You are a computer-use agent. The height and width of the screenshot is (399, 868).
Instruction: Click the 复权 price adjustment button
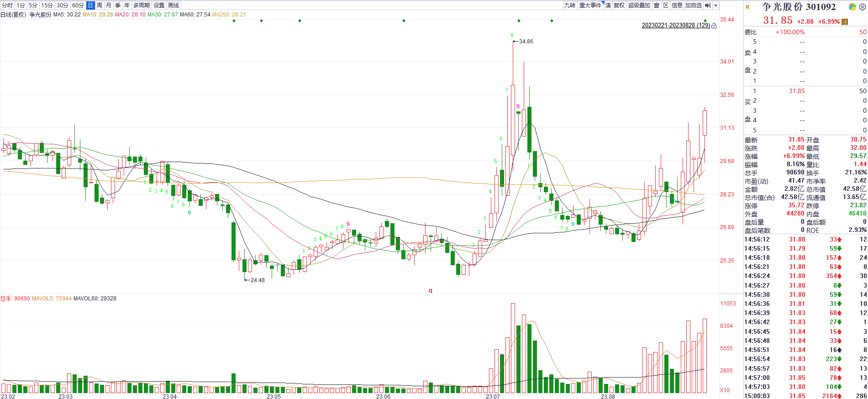pos(619,5)
